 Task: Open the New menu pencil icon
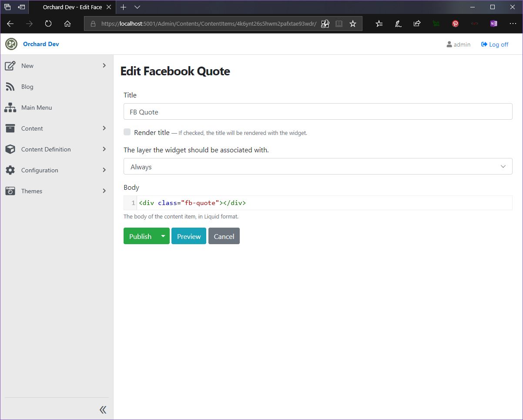[10, 66]
